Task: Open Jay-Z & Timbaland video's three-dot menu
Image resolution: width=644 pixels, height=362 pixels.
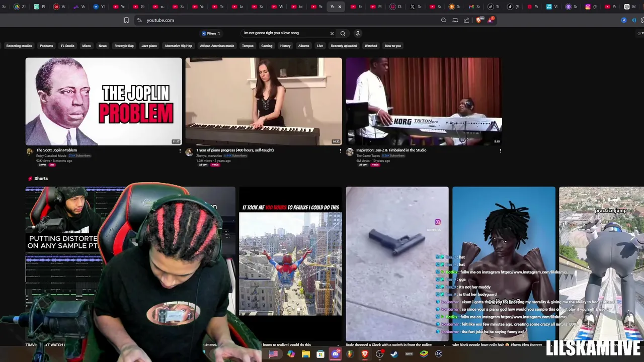Action: pos(500,150)
